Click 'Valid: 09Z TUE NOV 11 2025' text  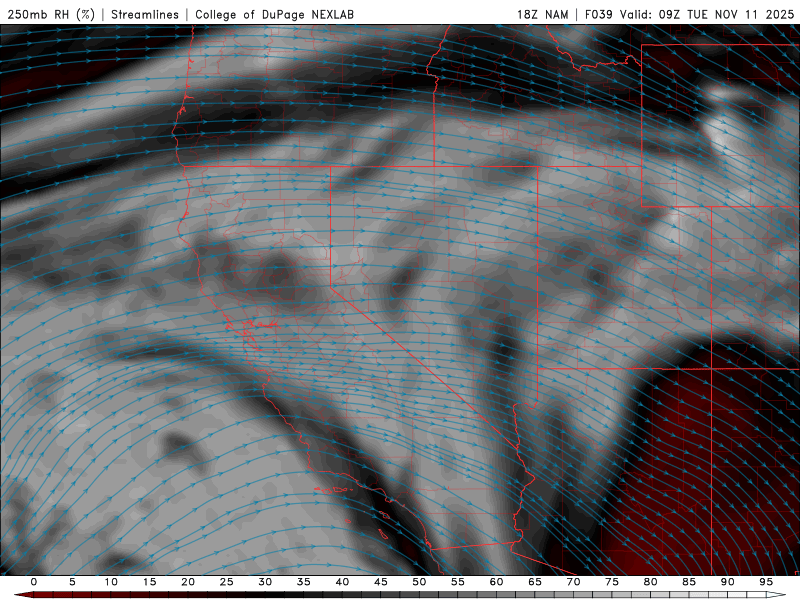pyautogui.click(x=707, y=14)
